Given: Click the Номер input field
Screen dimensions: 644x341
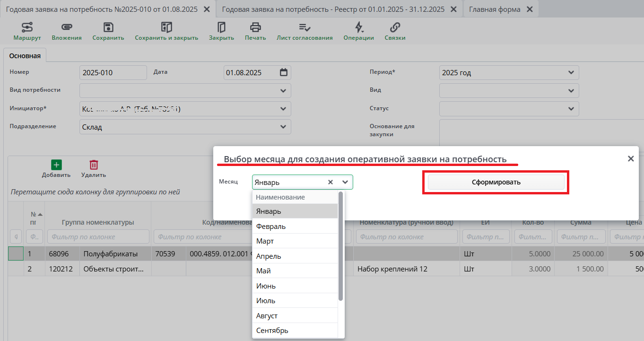Looking at the screenshot, I should (113, 72).
